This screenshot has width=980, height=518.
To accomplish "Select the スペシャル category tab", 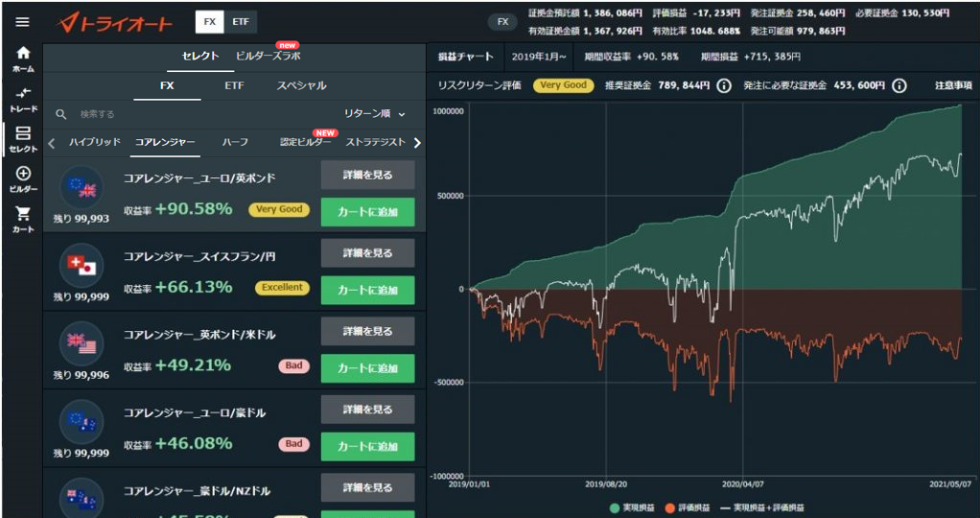I will pos(301,85).
